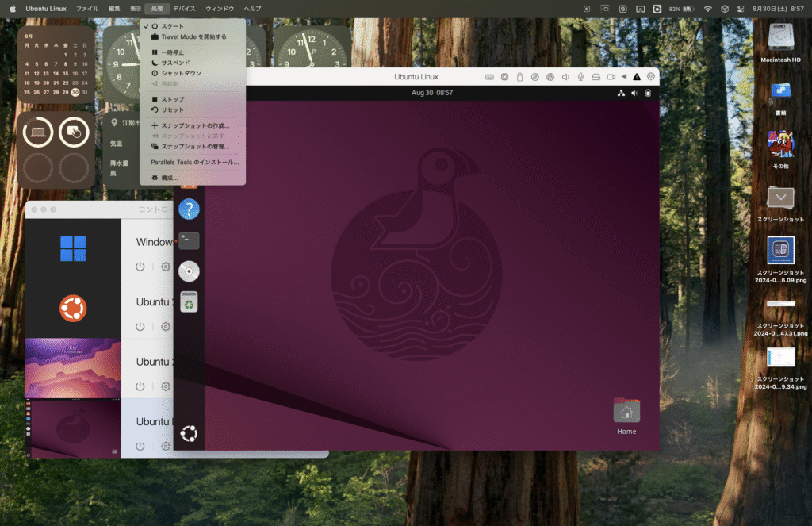Screen dimensions: 812x526
Task: Open the Help icon in Ubuntu dock
Action: pyautogui.click(x=189, y=209)
